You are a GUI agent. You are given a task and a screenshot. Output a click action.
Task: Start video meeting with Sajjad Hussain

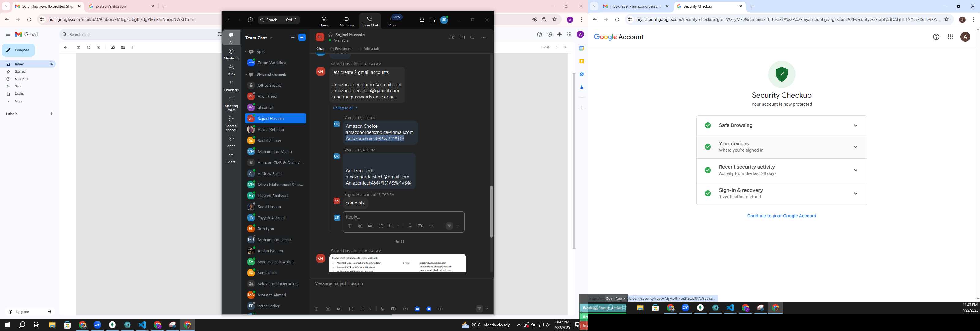[x=451, y=38]
